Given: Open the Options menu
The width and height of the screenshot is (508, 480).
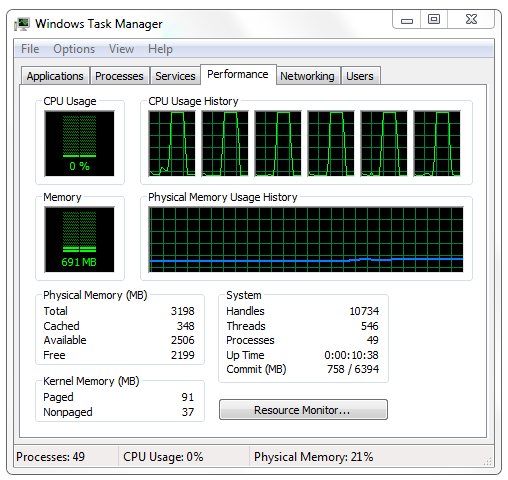Looking at the screenshot, I should (74, 49).
